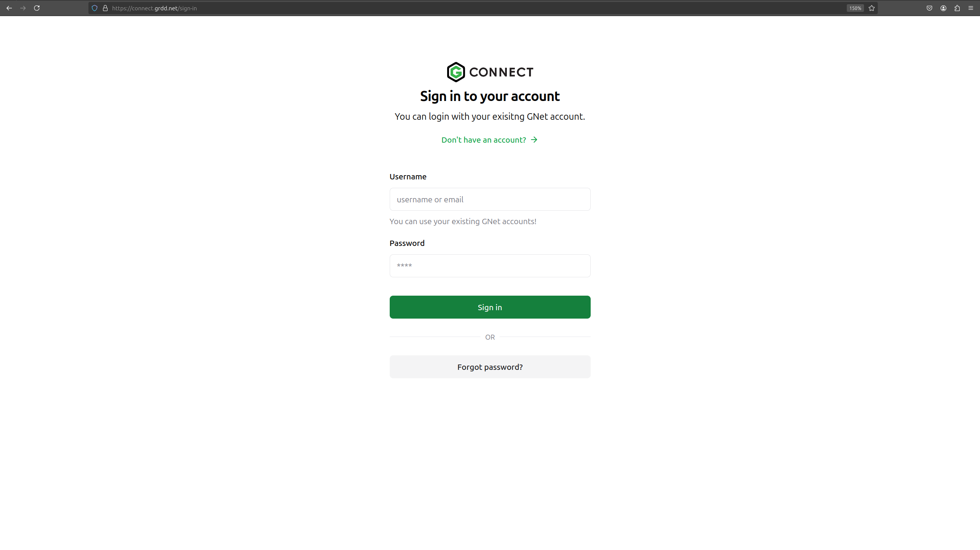Open the tracking protection shield
This screenshot has width=980, height=550.
[x=95, y=8]
